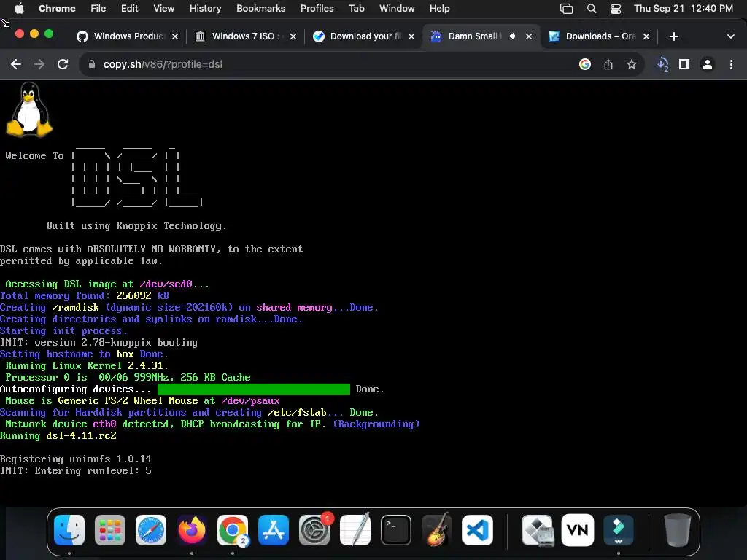
Task: Open the Help menu
Action: (439, 8)
